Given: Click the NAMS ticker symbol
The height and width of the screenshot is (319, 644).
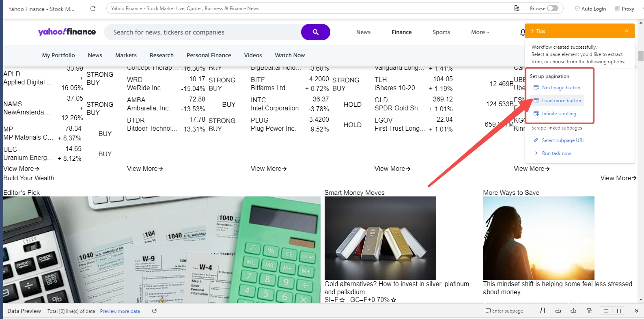Looking at the screenshot, I should point(13,104).
